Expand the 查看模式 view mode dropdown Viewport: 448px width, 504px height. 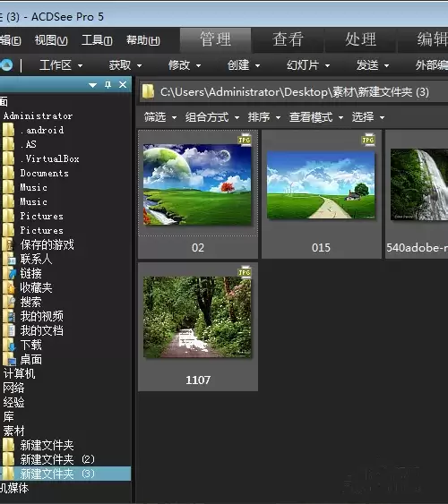click(x=316, y=117)
